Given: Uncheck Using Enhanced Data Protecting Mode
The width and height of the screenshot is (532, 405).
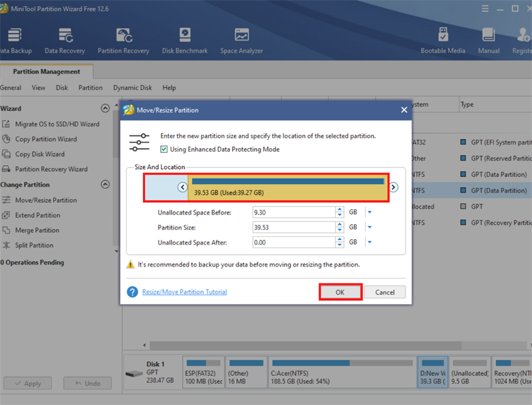Looking at the screenshot, I should click(x=164, y=150).
